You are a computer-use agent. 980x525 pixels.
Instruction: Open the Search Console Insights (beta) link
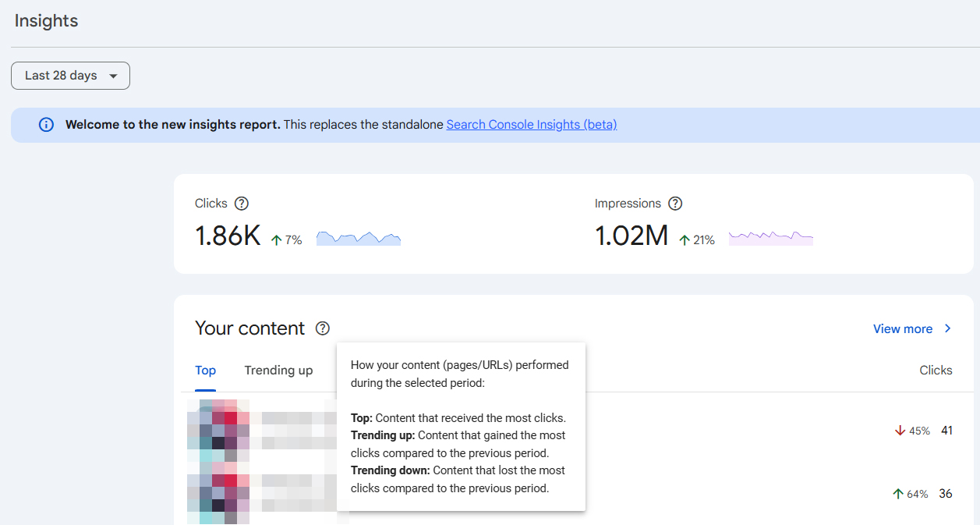tap(531, 125)
